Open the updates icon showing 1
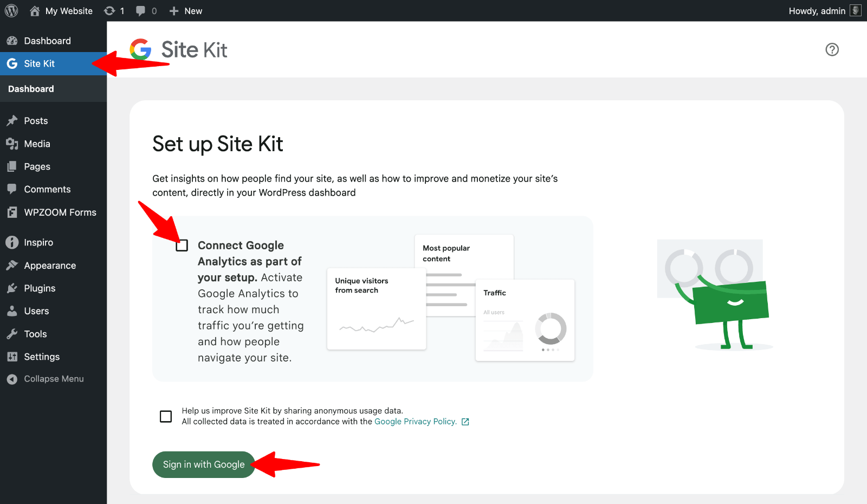The height and width of the screenshot is (504, 867). coord(109,11)
